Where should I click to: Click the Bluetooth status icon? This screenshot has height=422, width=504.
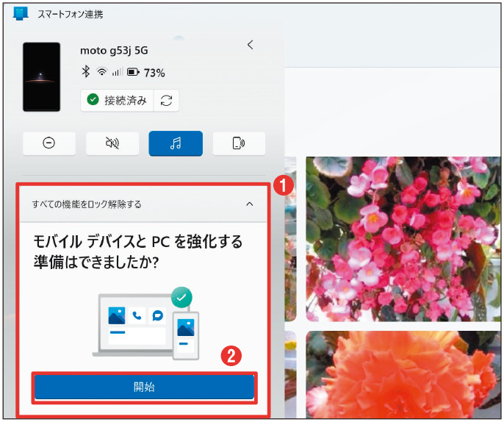(85, 71)
